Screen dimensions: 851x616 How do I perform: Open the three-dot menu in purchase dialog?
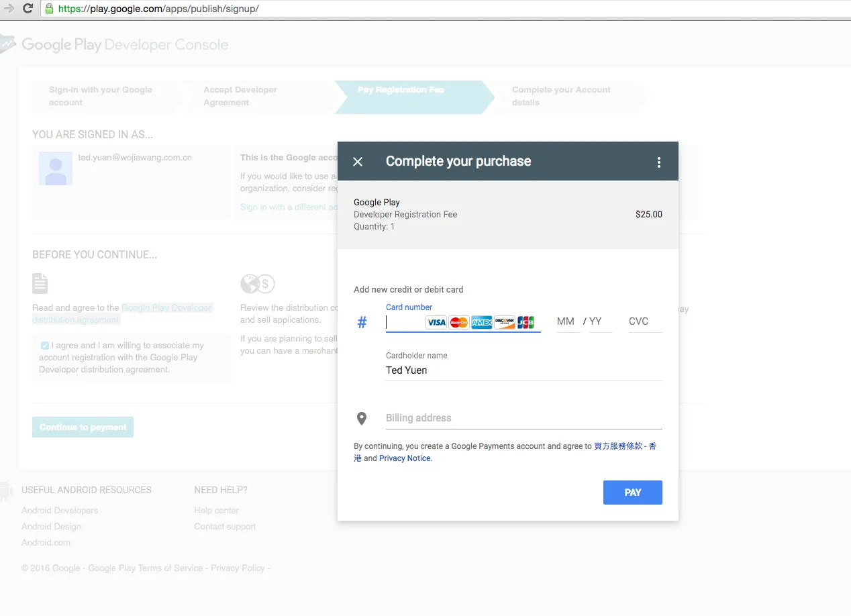659,162
